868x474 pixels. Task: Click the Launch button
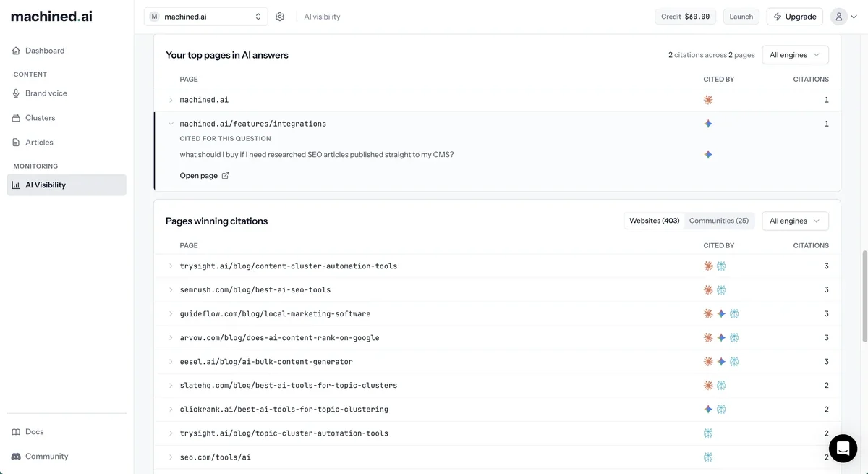(741, 17)
